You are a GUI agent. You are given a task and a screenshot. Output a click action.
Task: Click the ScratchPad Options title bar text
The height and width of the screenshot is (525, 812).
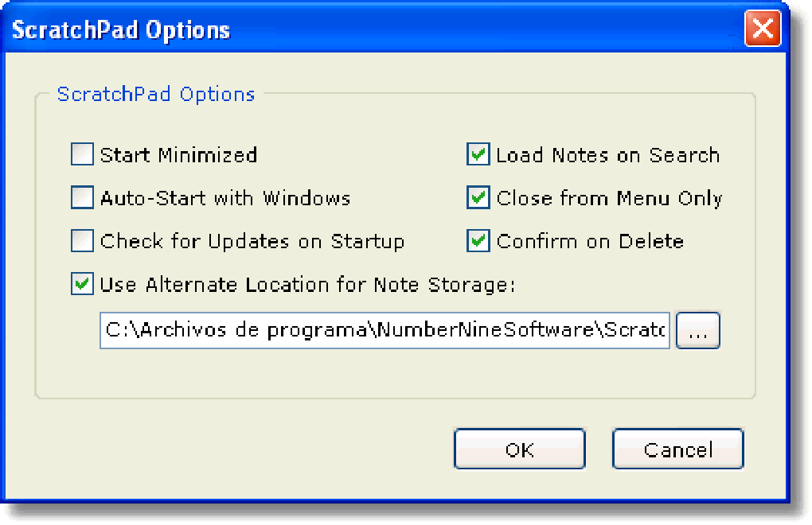click(x=121, y=30)
